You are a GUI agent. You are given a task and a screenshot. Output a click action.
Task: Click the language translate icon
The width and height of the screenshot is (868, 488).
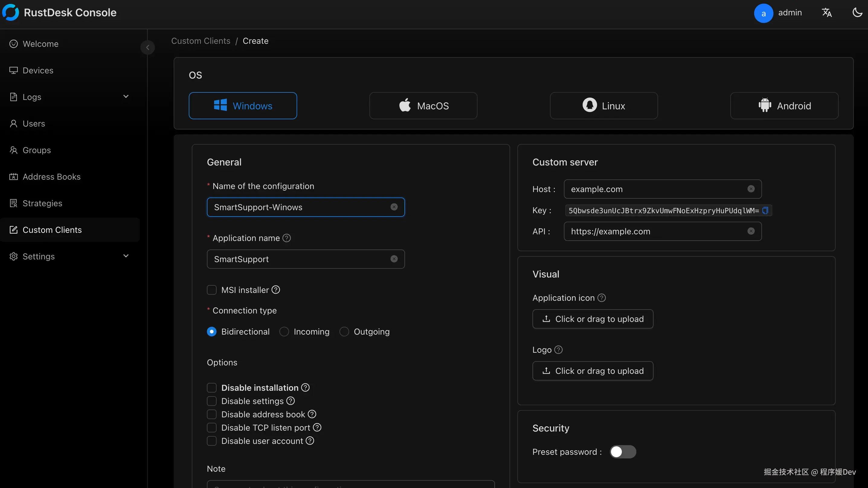[x=827, y=13]
